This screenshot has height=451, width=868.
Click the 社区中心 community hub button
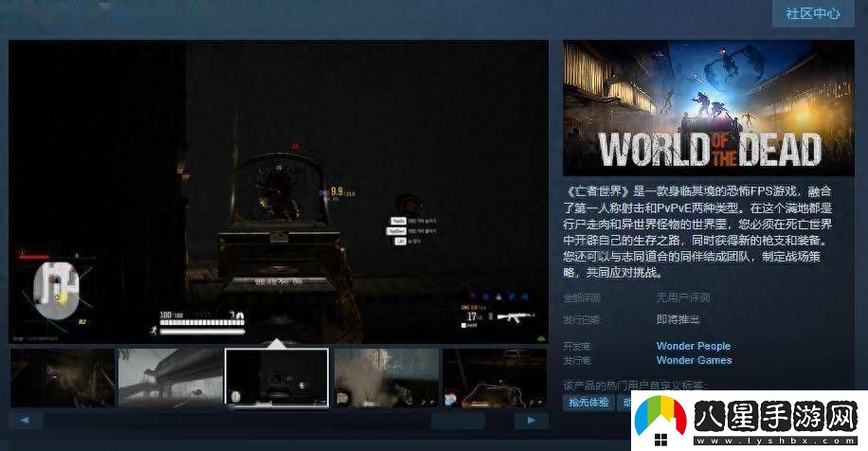[x=813, y=13]
